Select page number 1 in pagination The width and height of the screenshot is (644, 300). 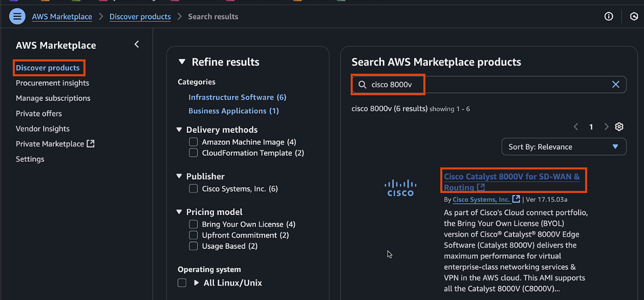coord(591,126)
